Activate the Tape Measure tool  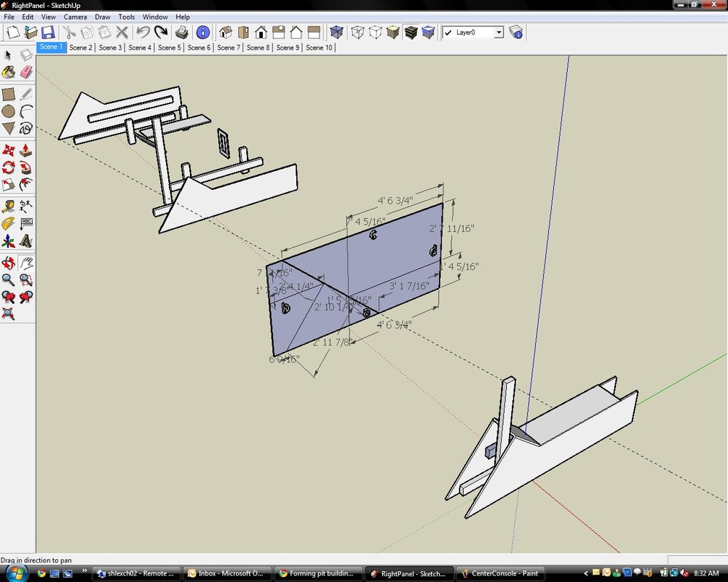pos(9,206)
